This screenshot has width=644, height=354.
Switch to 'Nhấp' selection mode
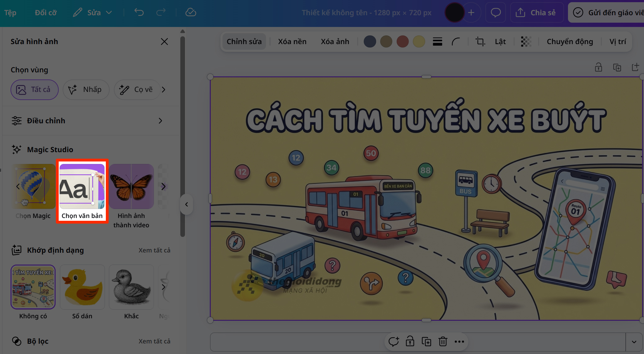click(86, 90)
